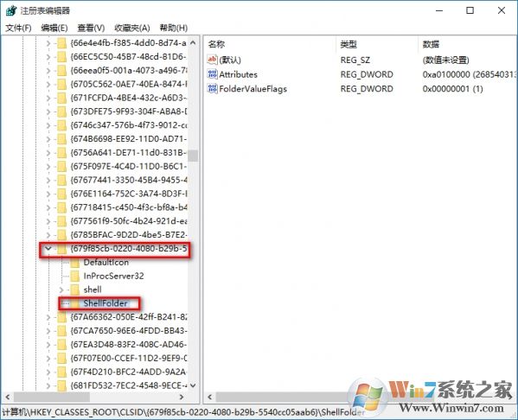Click the DefaultIcon subkey folder icon
518x420 pixels.
(75, 263)
